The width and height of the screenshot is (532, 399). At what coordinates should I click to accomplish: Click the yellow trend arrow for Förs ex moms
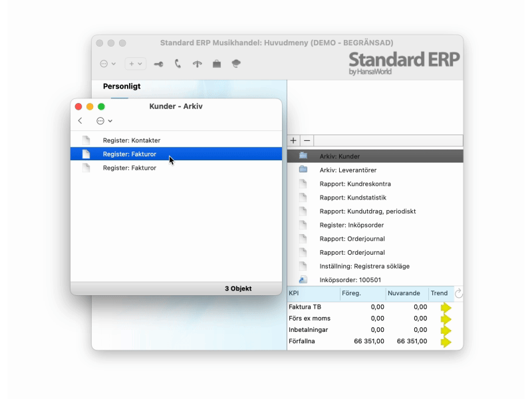(446, 319)
